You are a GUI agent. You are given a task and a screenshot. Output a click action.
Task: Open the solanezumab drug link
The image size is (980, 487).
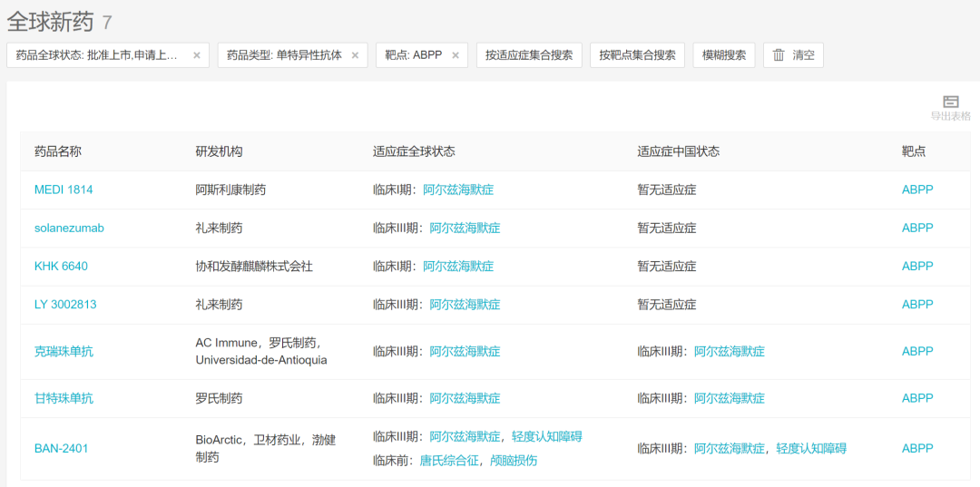(x=69, y=228)
